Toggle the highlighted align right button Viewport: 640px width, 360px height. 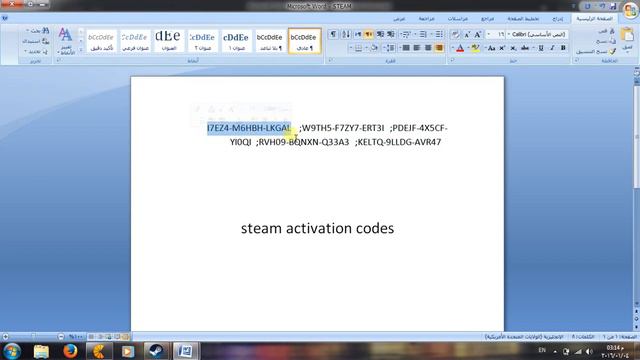pyautogui.click(x=439, y=48)
